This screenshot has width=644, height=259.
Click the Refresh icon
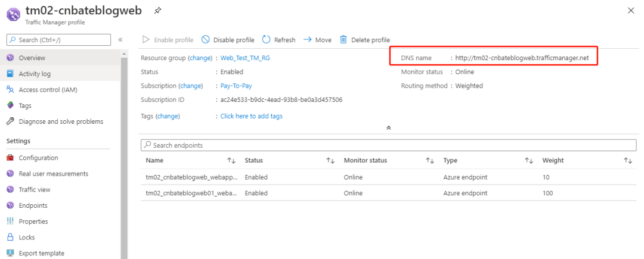(266, 40)
